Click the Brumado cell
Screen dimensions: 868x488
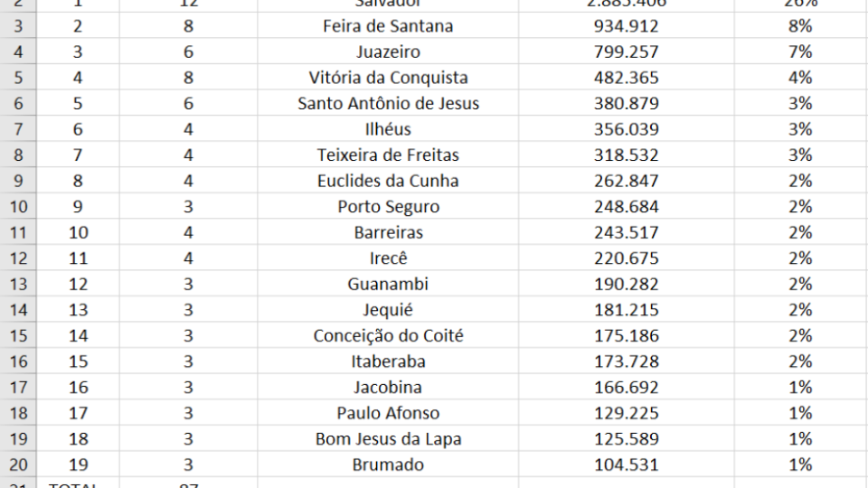click(388, 465)
